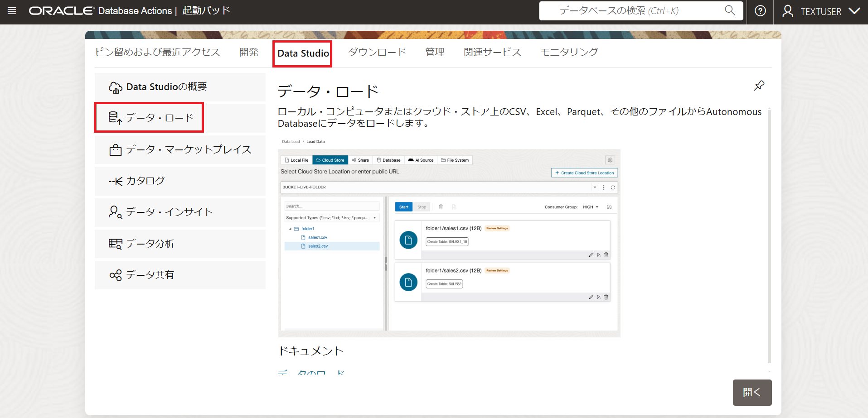Open ピン留めおよび最近アクセス tab

[157, 53]
